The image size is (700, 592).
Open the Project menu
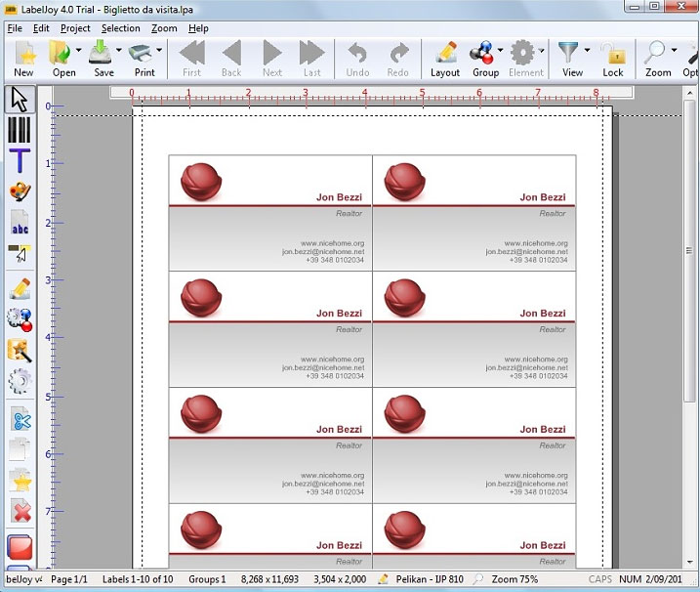[75, 28]
